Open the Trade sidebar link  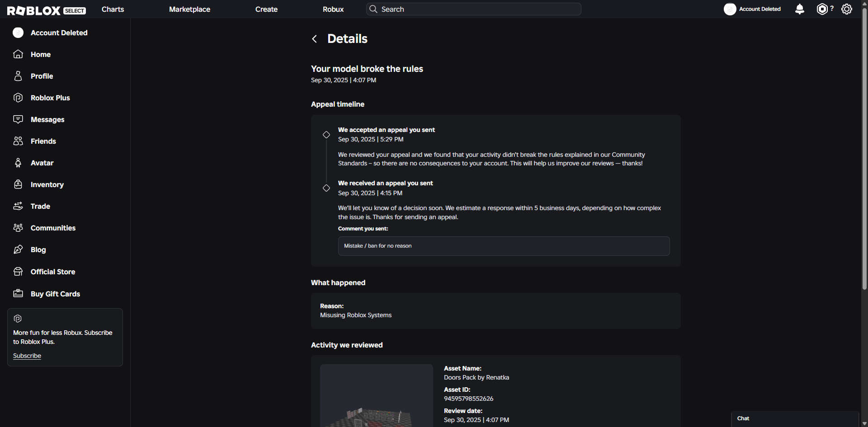[40, 206]
